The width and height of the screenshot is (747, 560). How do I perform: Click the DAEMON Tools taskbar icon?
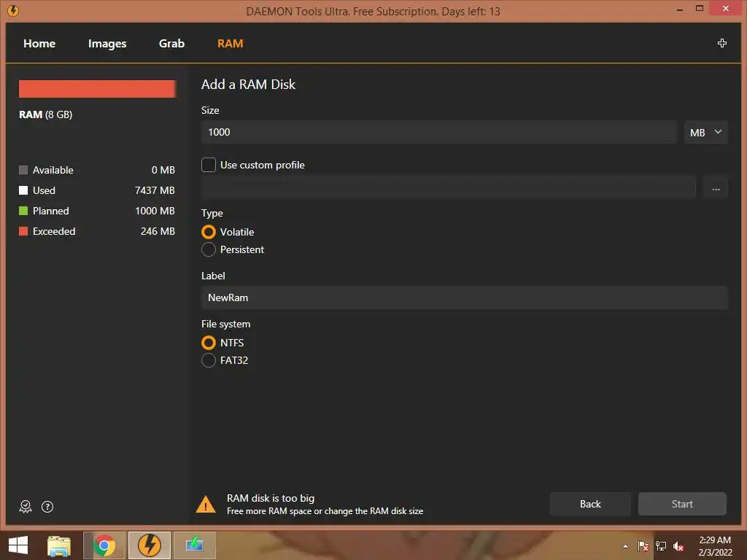pyautogui.click(x=149, y=545)
